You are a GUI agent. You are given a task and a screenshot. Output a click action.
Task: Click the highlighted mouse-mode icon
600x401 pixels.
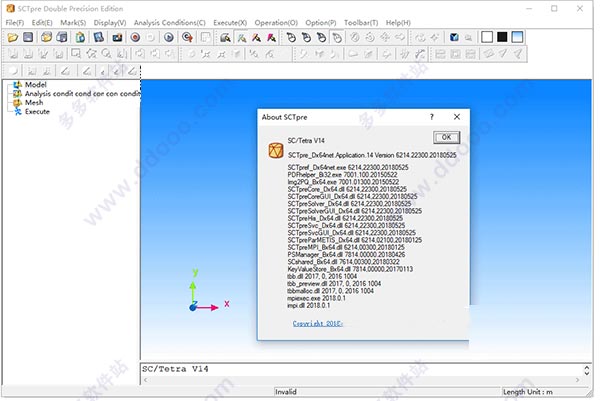(337, 37)
